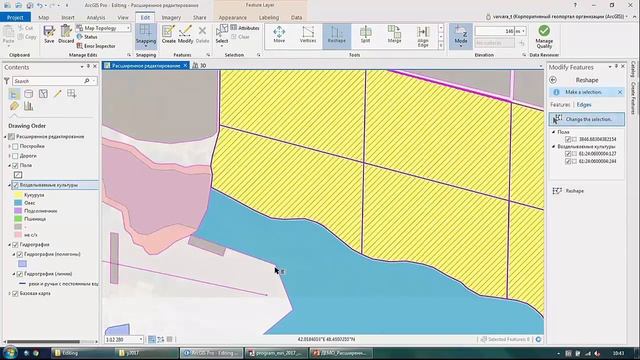Click the Подсолнечник purple symbol swatch
This screenshot has width=640, height=360.
(x=18, y=211)
